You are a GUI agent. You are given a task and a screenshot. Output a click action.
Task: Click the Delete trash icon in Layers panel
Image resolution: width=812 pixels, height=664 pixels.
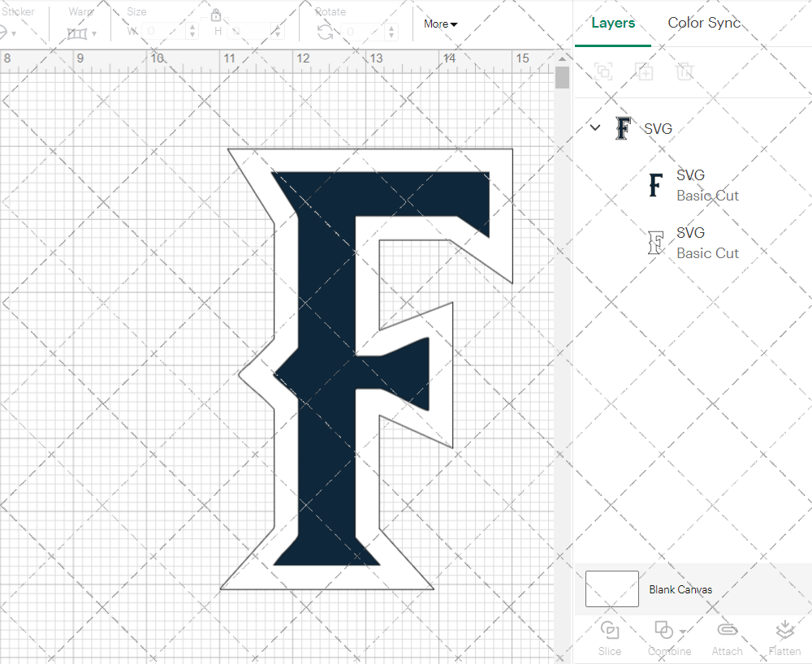click(685, 71)
